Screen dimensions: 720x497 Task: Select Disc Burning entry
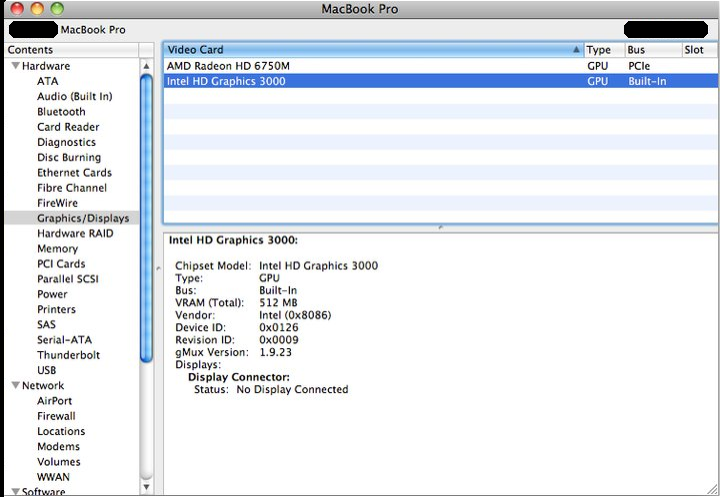[69, 158]
